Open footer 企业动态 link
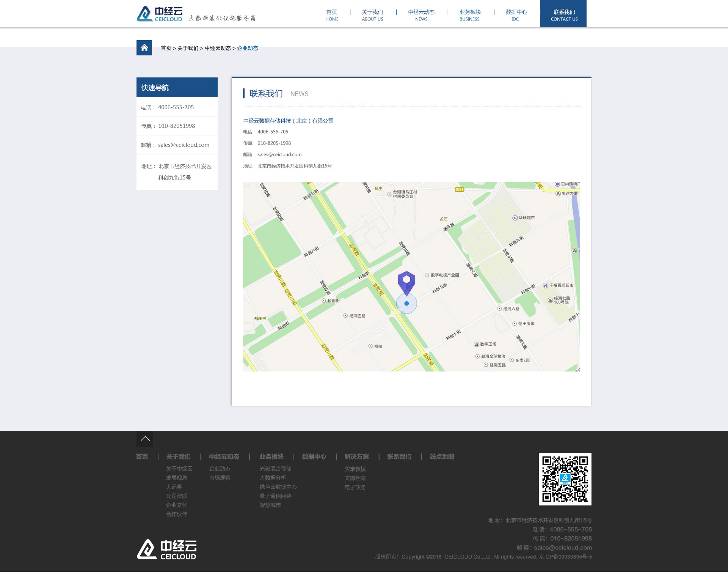This screenshot has width=728, height=573. [220, 469]
